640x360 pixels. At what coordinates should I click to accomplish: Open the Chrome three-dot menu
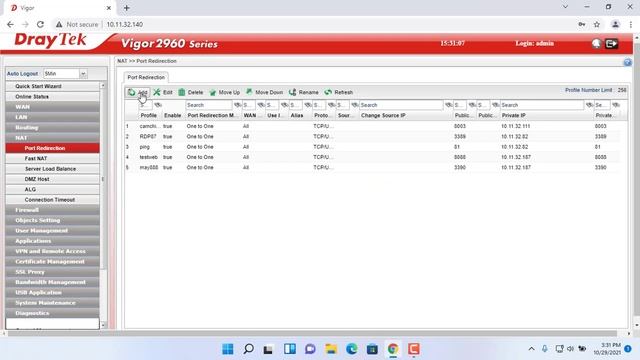coord(631,24)
